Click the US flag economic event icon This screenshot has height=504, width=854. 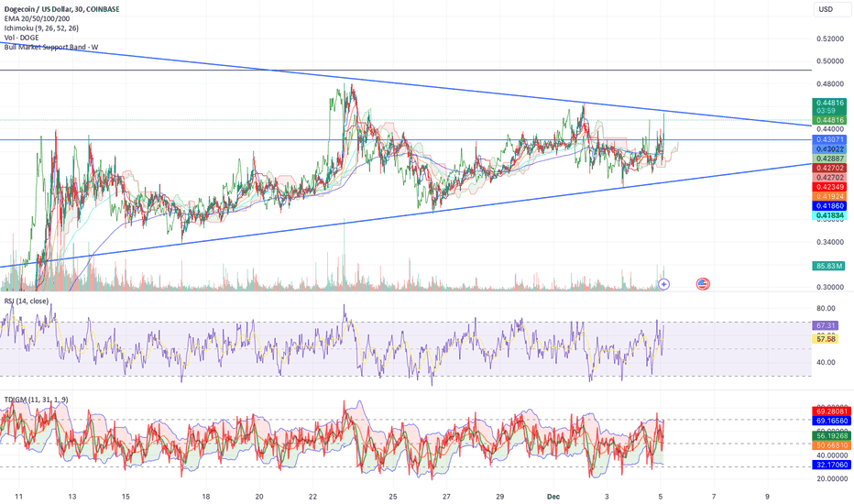(703, 284)
